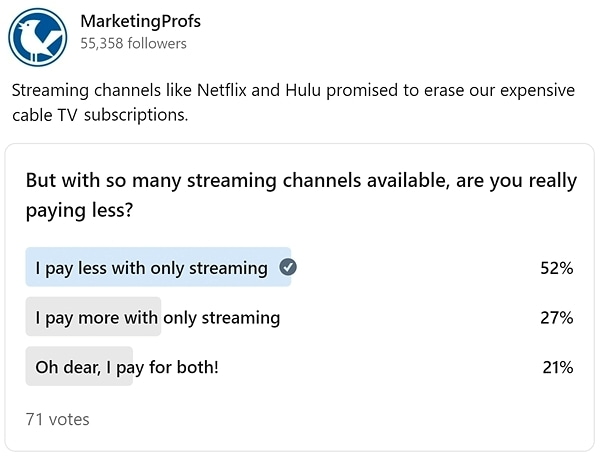Click the 55,358 followers count
Screen dimensions: 600x456
[x=134, y=44]
